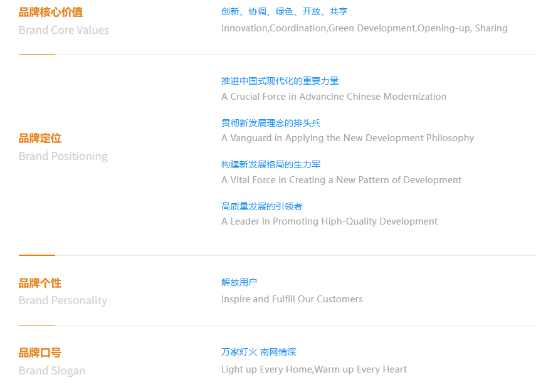Click the 品牌个性 orange heading
The height and width of the screenshot is (392, 536).
(x=40, y=283)
